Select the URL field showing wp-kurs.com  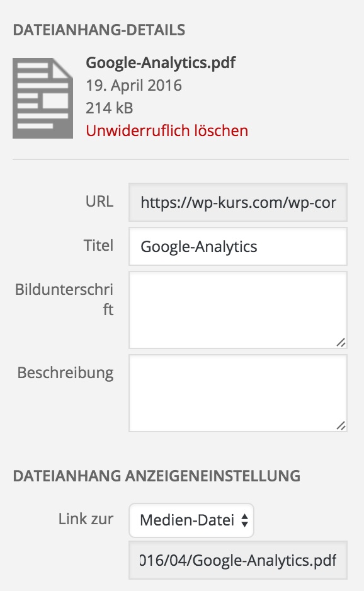238,202
